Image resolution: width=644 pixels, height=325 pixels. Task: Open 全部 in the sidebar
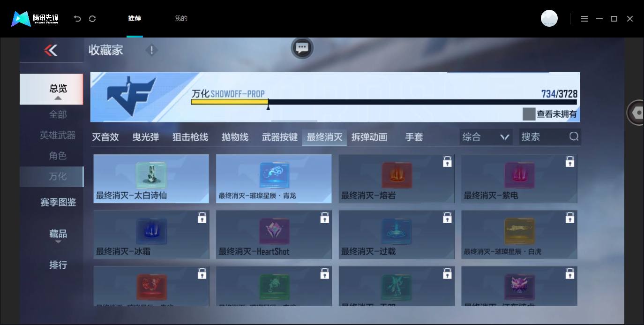[58, 114]
